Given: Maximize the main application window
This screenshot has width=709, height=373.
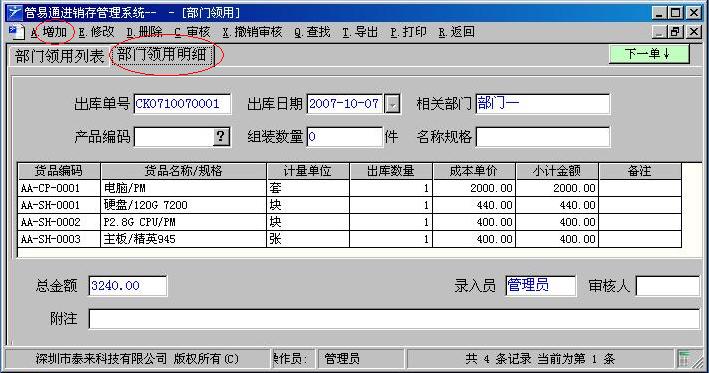Looking at the screenshot, I should pos(676,13).
